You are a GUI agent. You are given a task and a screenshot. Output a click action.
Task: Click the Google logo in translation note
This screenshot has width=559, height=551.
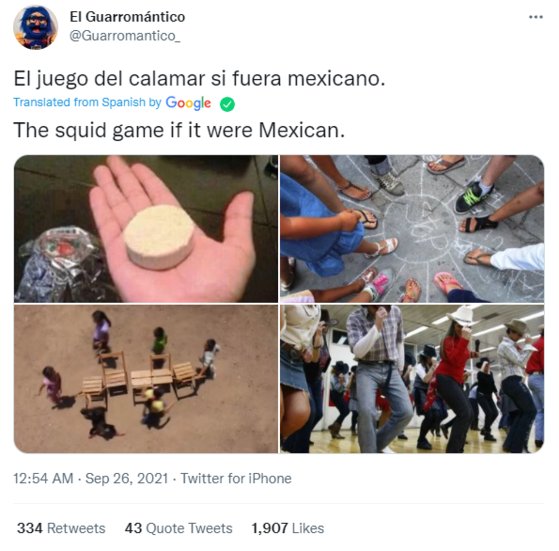188,103
